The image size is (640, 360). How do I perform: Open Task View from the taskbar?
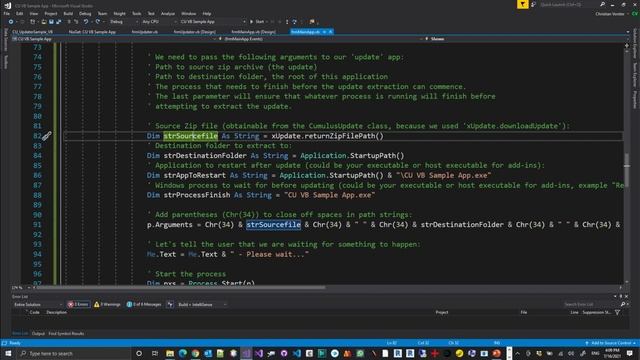coord(155,353)
